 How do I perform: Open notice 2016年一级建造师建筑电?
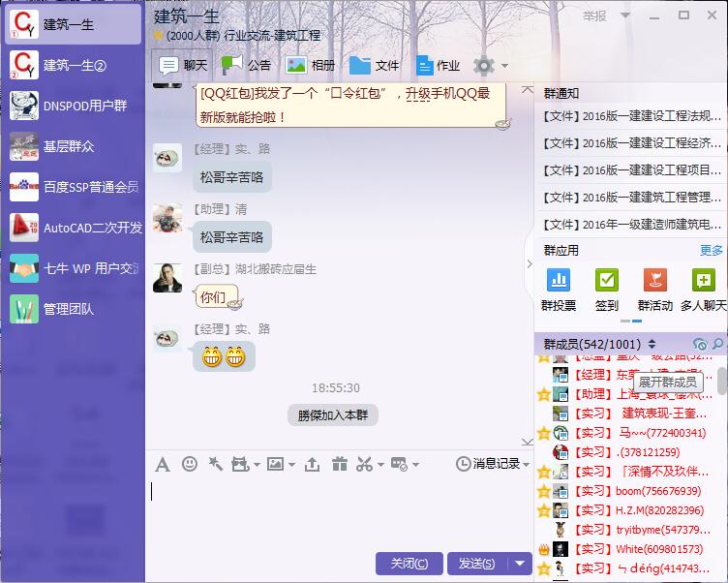(632, 225)
